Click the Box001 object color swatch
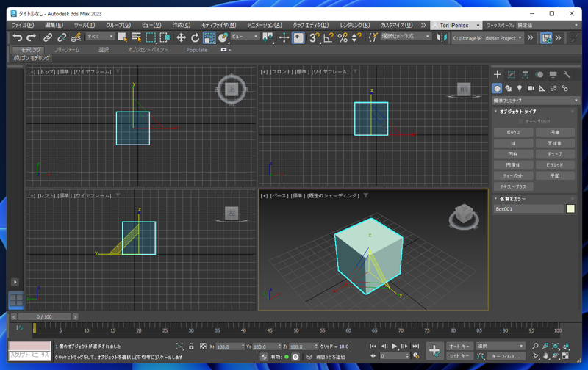The width and height of the screenshot is (588, 370). (570, 209)
